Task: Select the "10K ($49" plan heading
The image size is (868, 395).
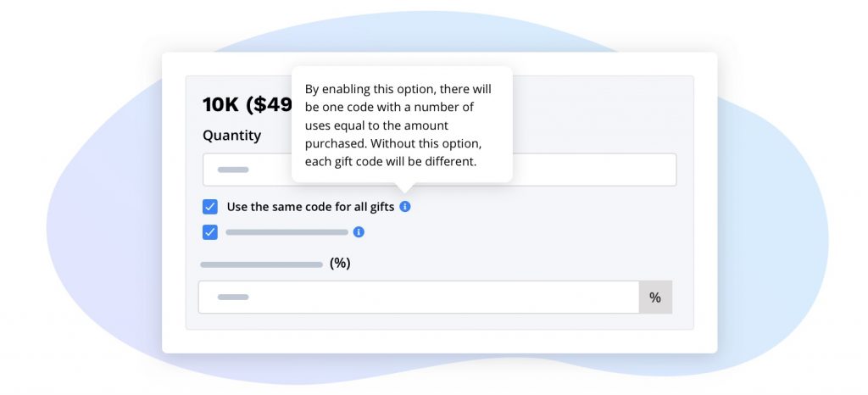Action: click(x=247, y=105)
